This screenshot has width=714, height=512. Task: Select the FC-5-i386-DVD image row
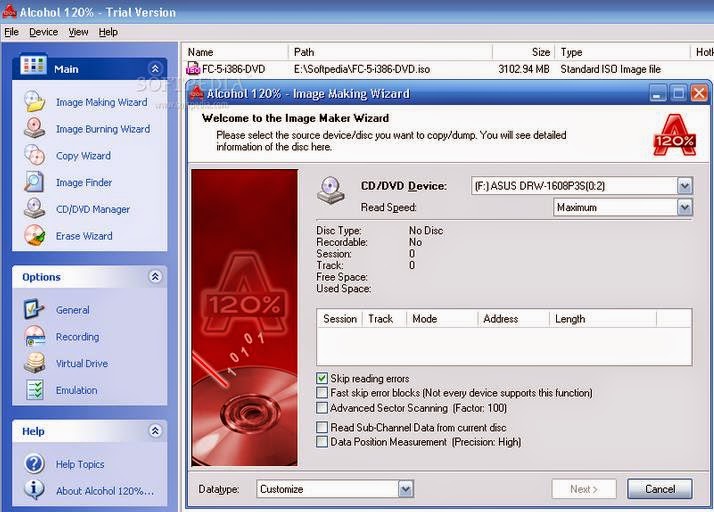click(x=449, y=69)
